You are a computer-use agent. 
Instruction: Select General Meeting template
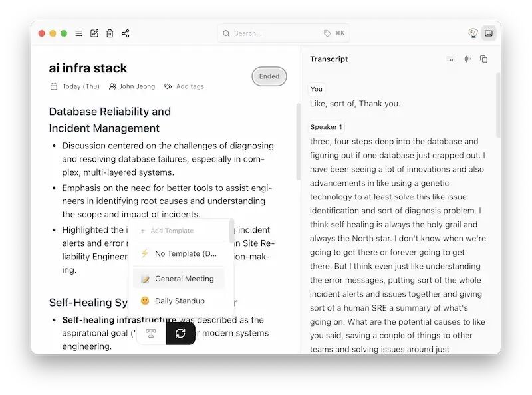pyautogui.click(x=179, y=279)
